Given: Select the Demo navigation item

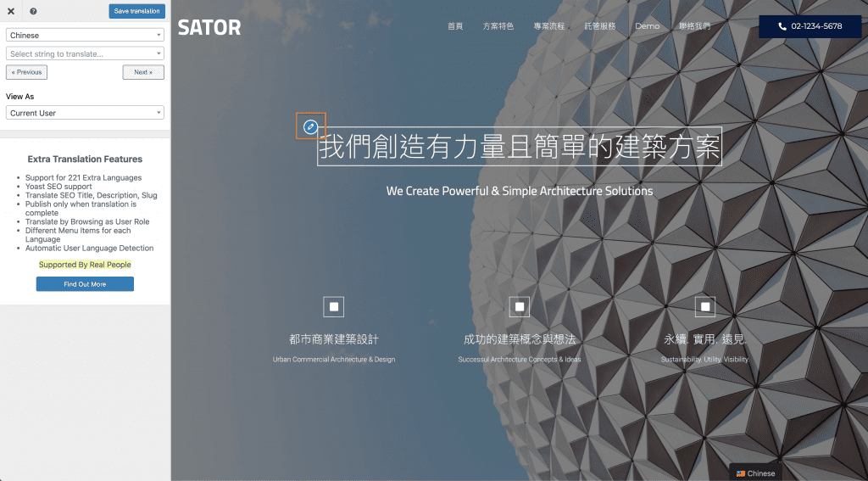Looking at the screenshot, I should (x=647, y=26).
